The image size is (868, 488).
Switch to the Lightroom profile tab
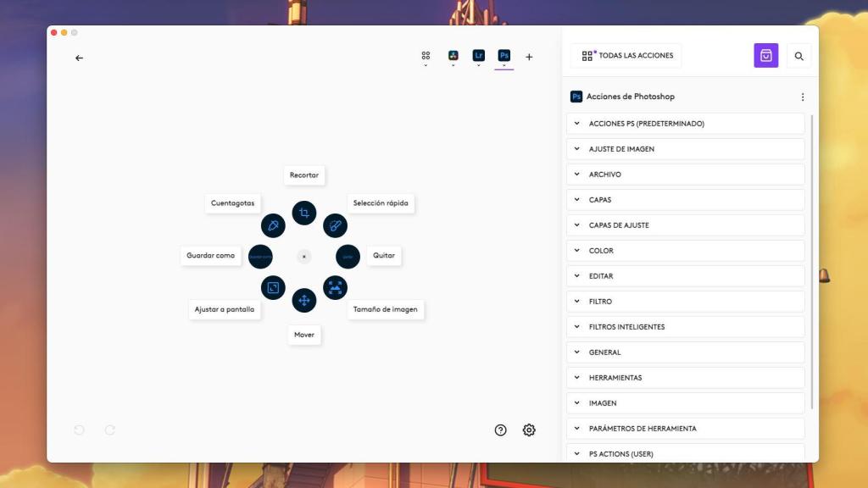(478, 56)
